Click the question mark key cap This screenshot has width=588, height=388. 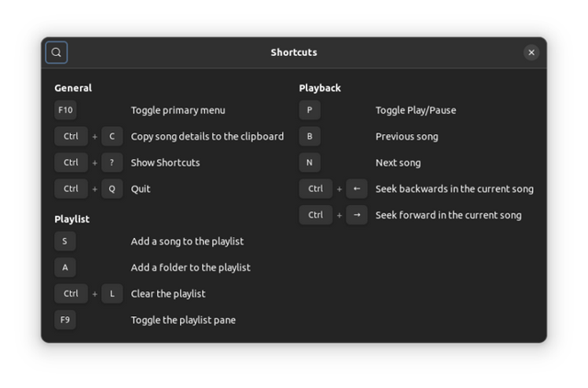pyautogui.click(x=112, y=163)
